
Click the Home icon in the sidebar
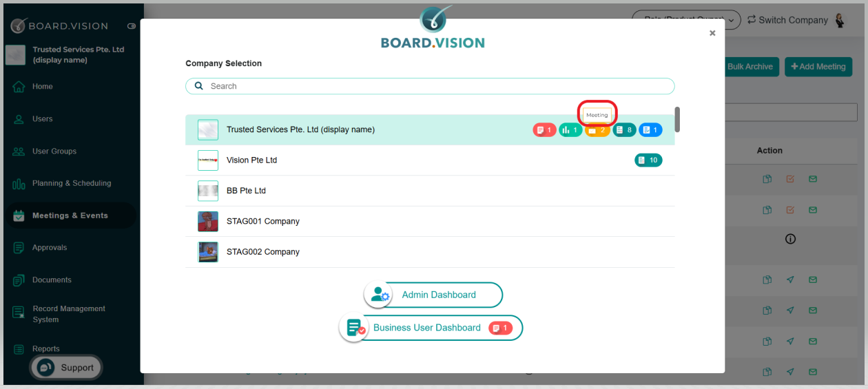point(19,87)
